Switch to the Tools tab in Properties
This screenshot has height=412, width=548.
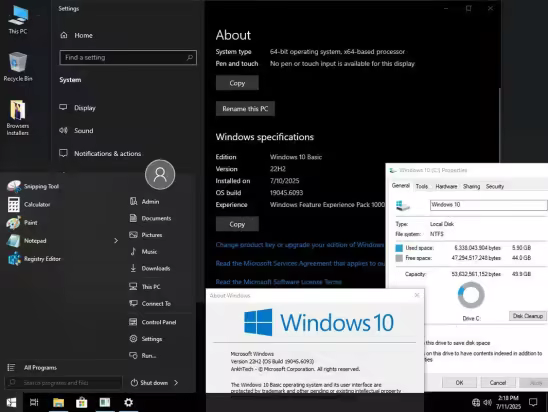point(422,186)
